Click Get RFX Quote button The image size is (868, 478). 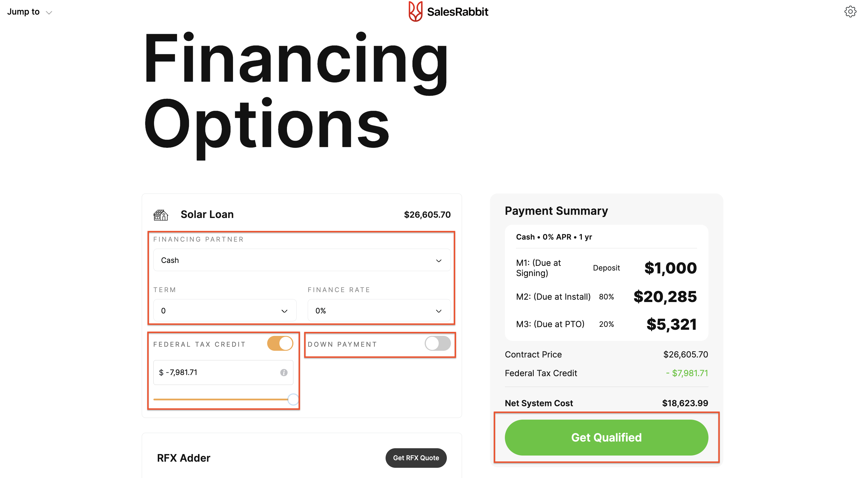click(x=416, y=458)
